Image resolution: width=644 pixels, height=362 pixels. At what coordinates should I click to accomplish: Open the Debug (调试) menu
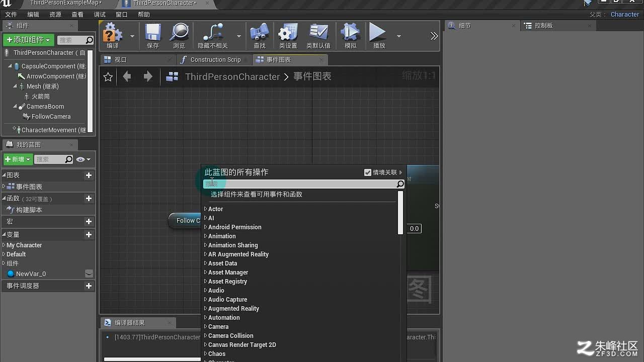100,15
